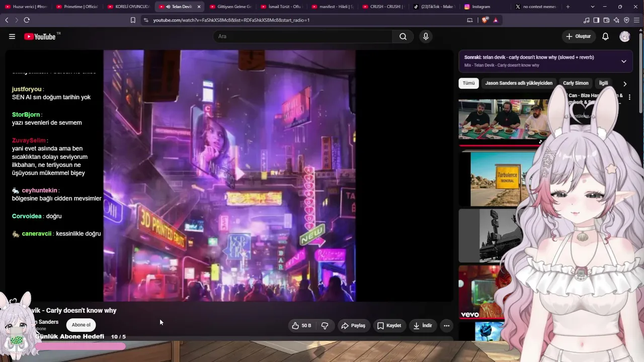Open the YouTube hamburger guide menu
Viewport: 644px width, 362px height.
click(12, 36)
